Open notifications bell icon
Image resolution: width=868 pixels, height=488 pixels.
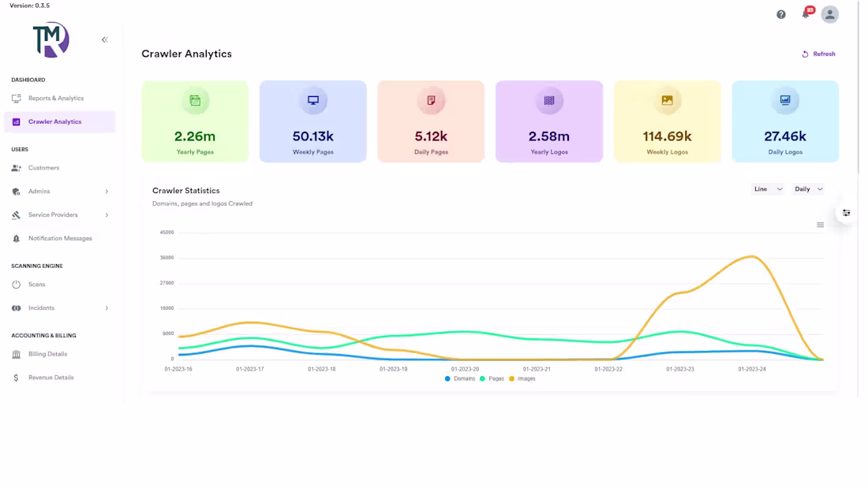click(806, 14)
